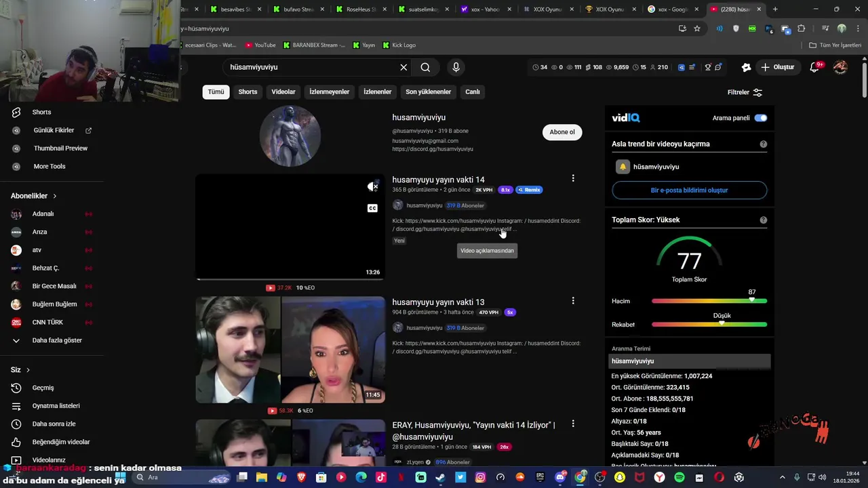Open the Adanalı subscription
Image resolution: width=868 pixels, height=488 pixels.
43,213
